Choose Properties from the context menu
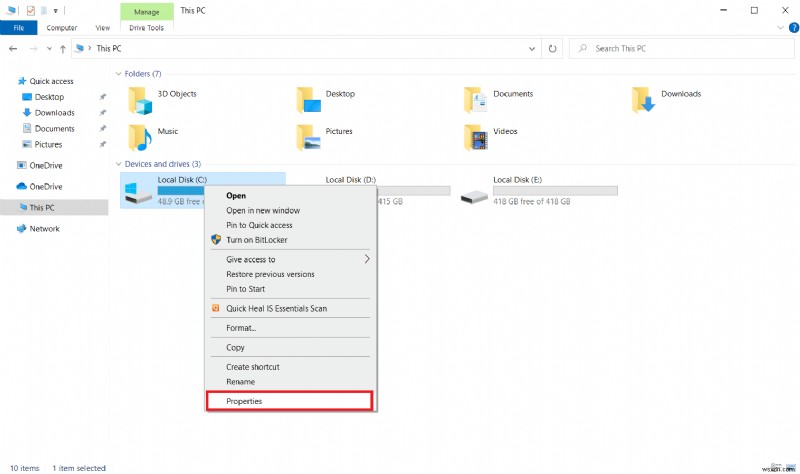This screenshot has height=474, width=800. tap(290, 401)
